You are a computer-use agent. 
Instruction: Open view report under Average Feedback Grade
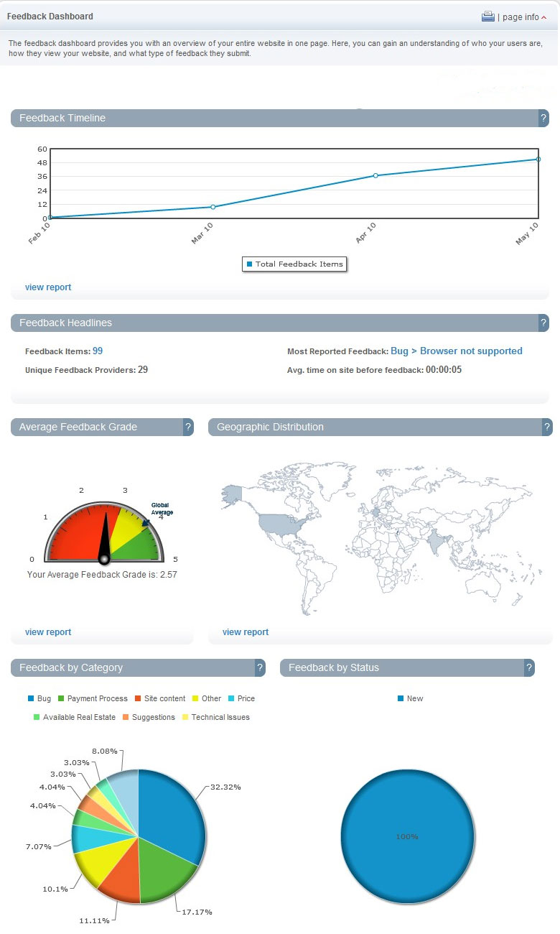click(48, 632)
